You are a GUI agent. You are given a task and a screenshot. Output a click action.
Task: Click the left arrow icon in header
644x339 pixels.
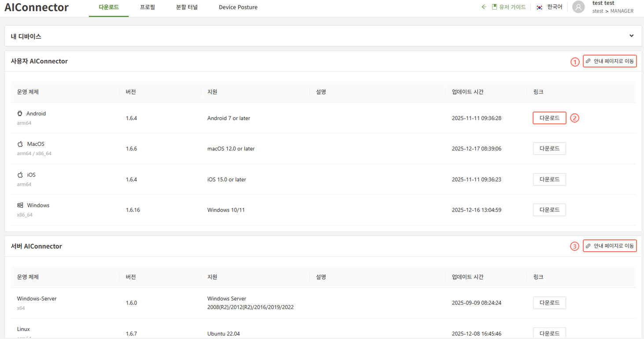[484, 7]
